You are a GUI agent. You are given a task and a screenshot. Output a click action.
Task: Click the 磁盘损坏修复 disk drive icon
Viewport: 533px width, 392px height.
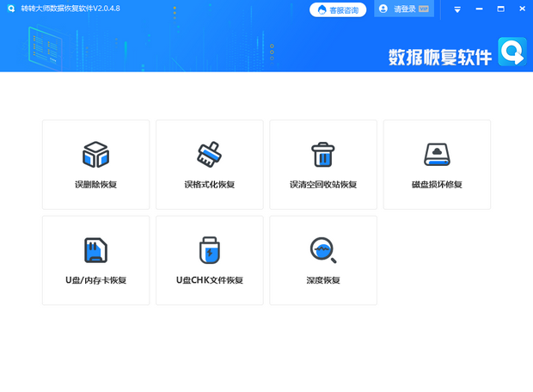[x=437, y=155]
